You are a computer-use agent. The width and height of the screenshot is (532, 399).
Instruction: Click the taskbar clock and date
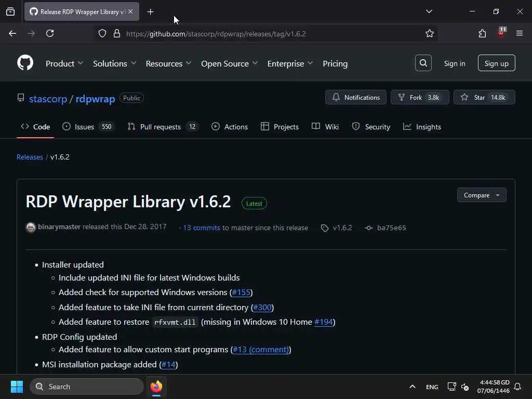494,387
